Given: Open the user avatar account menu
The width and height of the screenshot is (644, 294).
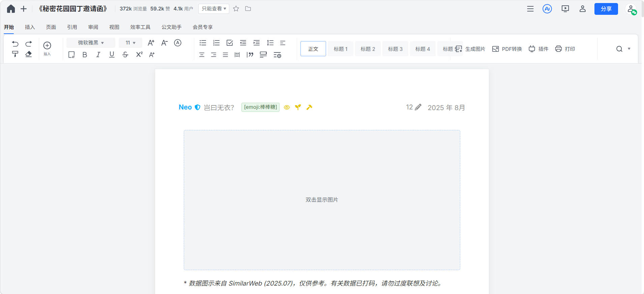Looking at the screenshot, I should coord(631,9).
